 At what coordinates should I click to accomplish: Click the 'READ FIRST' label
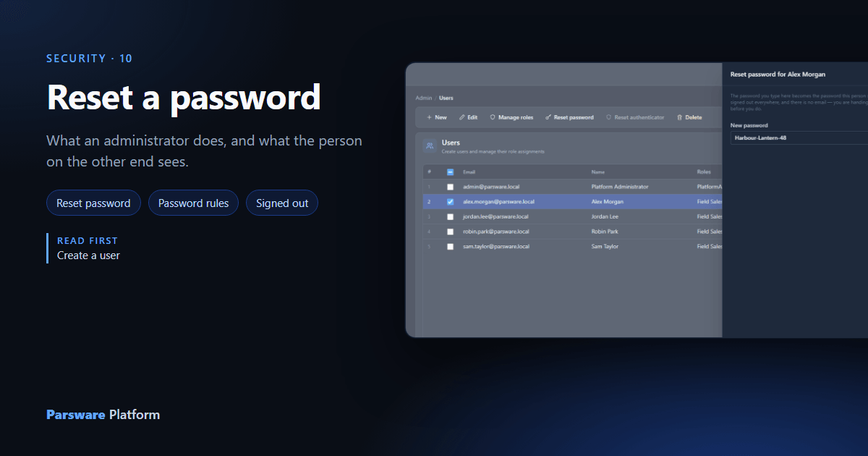(x=88, y=240)
